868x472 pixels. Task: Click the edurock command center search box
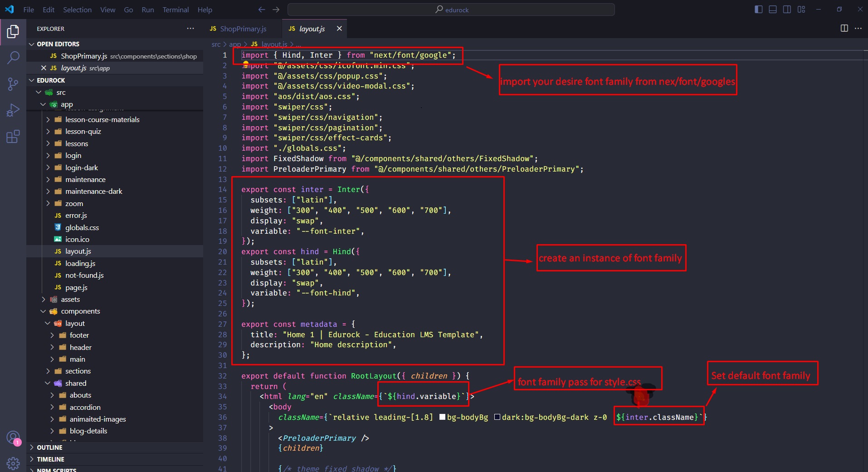(451, 10)
